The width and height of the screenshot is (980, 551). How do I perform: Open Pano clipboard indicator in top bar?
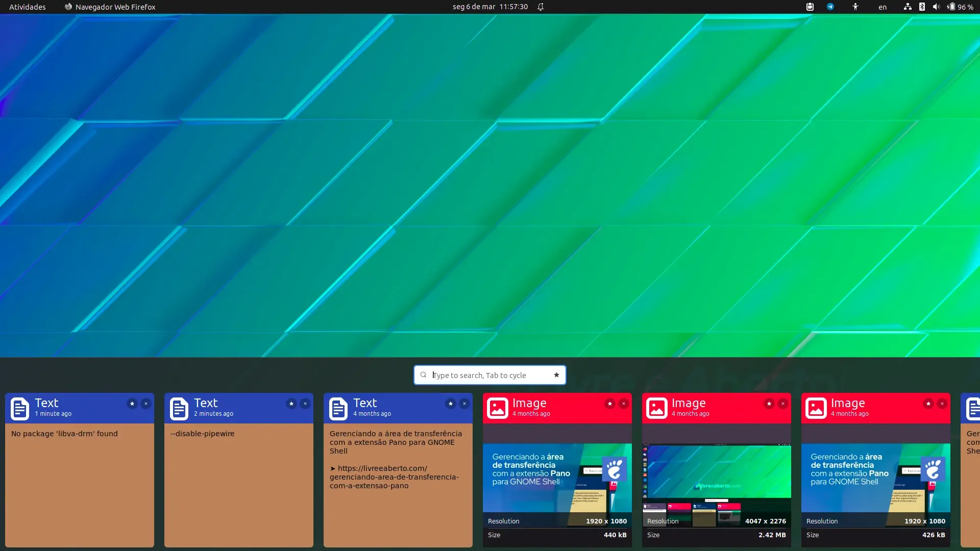click(810, 7)
